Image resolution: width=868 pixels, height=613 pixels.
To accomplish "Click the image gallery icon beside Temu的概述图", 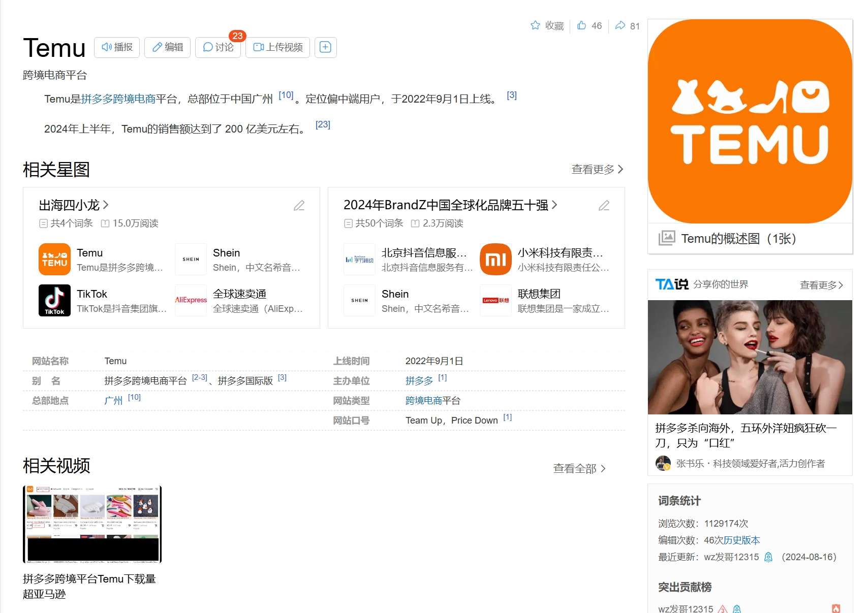I will coord(667,238).
